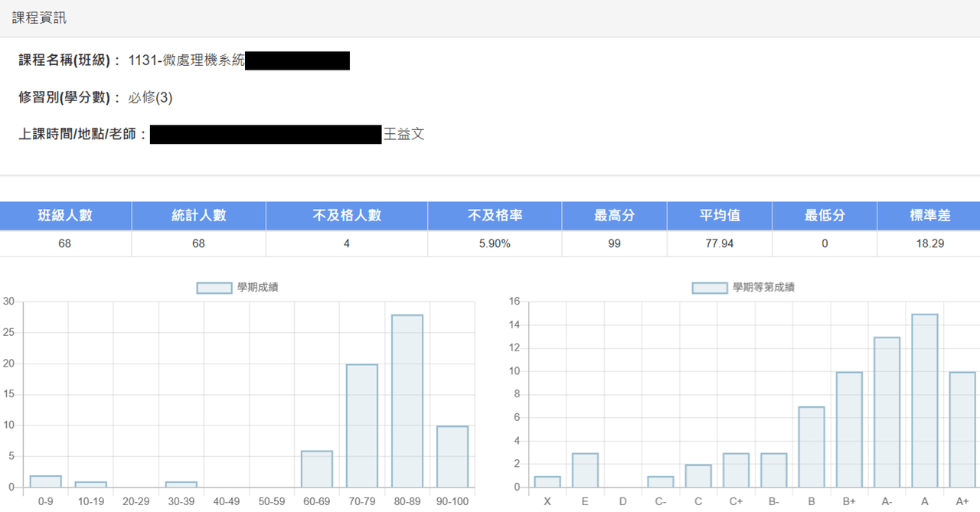
Task: Toggle the 學期等第成績 legend swatch
Action: (x=710, y=288)
